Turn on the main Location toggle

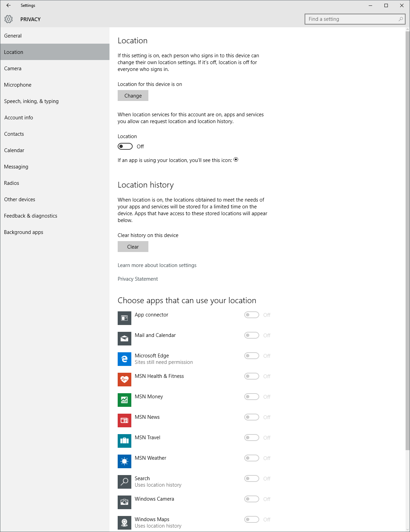tap(125, 146)
